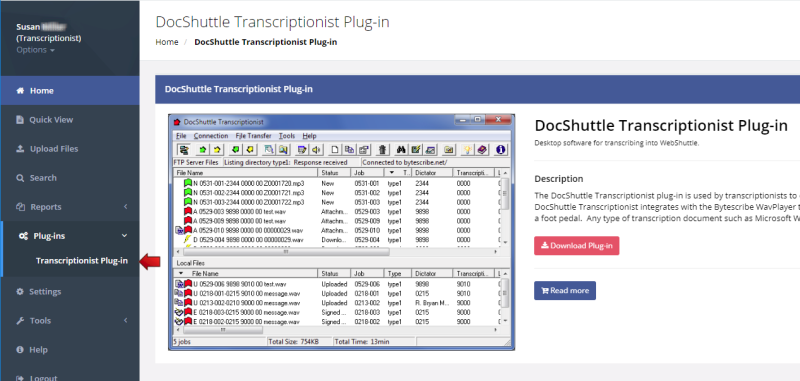Click the Description heading
The image size is (800, 381).
tap(559, 179)
